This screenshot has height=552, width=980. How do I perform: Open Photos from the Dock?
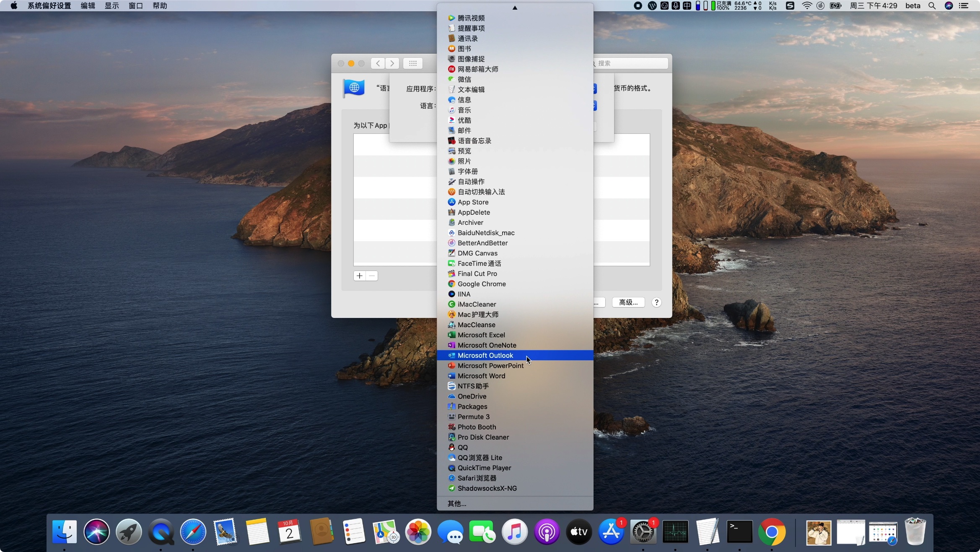click(x=418, y=532)
